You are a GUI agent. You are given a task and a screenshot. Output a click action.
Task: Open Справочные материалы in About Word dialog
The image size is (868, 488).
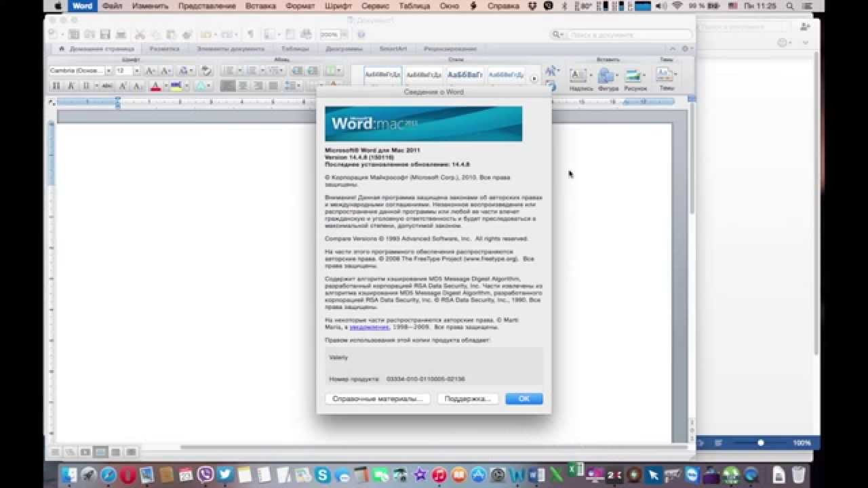coord(377,399)
